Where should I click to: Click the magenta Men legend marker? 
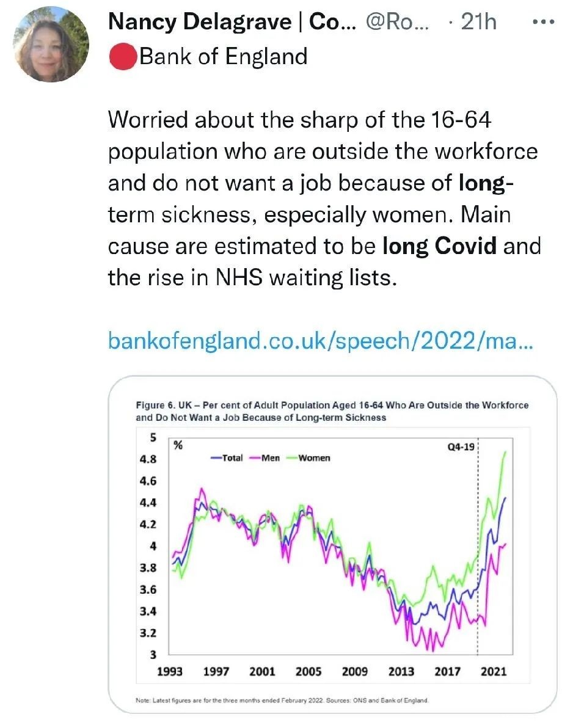point(254,458)
